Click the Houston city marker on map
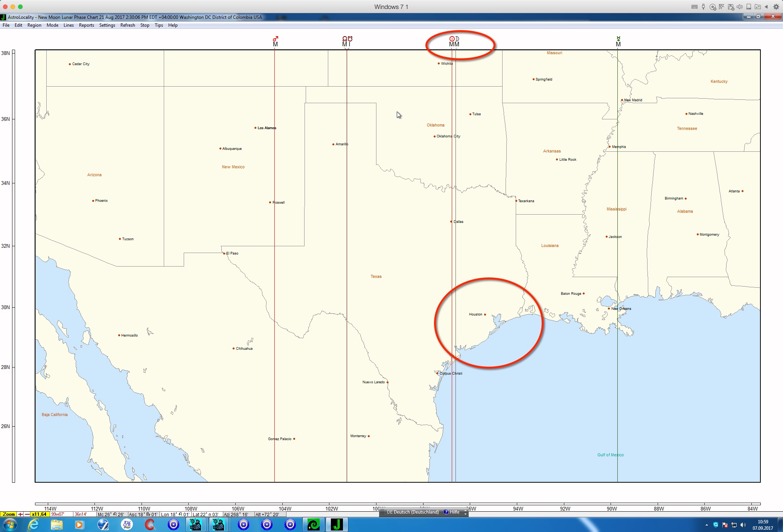Screen dimensions: 783x532 click(x=485, y=314)
